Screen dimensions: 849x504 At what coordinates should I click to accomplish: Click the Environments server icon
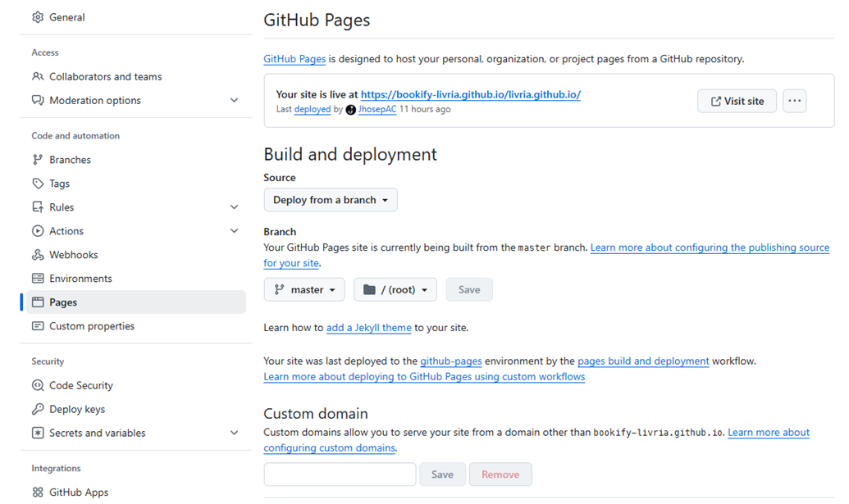[38, 279]
